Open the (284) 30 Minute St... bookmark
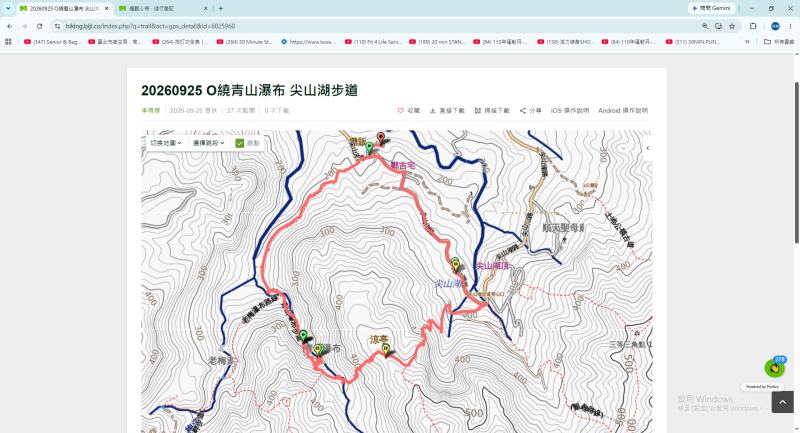 point(244,42)
